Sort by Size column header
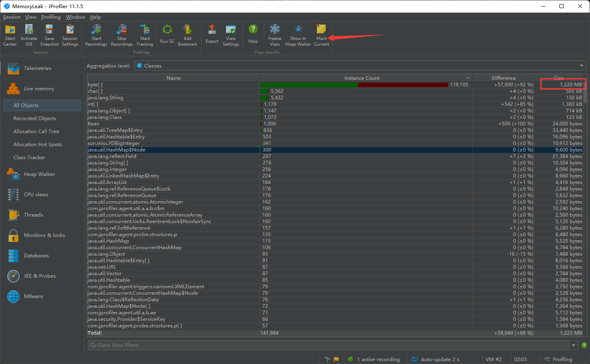Viewport: 590px width, 364px height. [x=559, y=78]
